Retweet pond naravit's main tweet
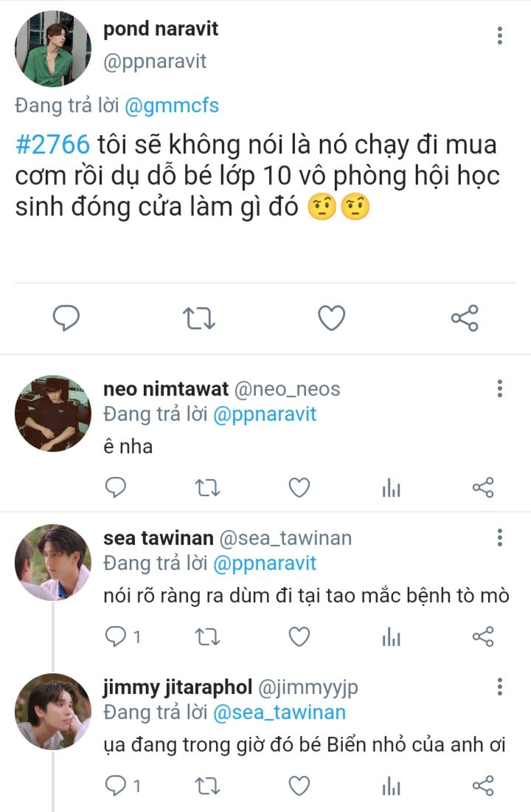The height and width of the screenshot is (812, 531). click(198, 318)
